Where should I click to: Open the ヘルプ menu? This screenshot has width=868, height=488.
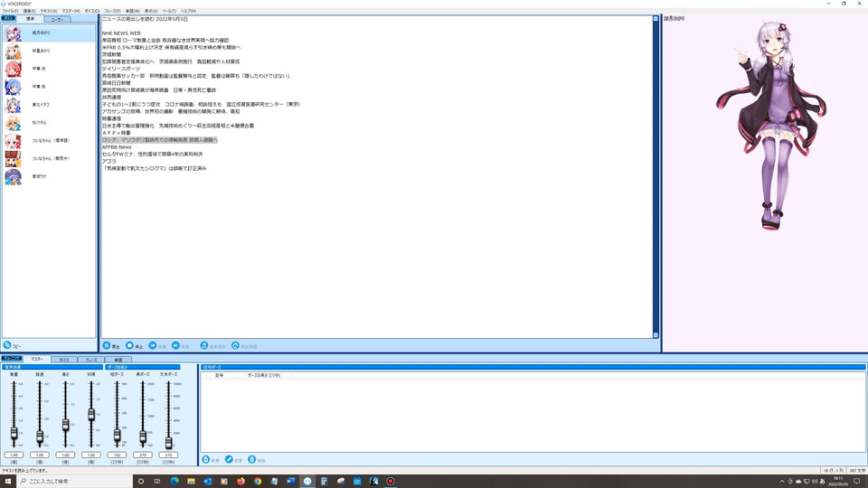[188, 11]
